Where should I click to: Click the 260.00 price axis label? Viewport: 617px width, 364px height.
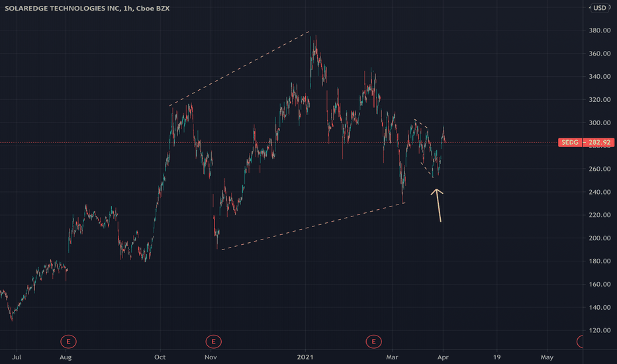click(x=600, y=169)
